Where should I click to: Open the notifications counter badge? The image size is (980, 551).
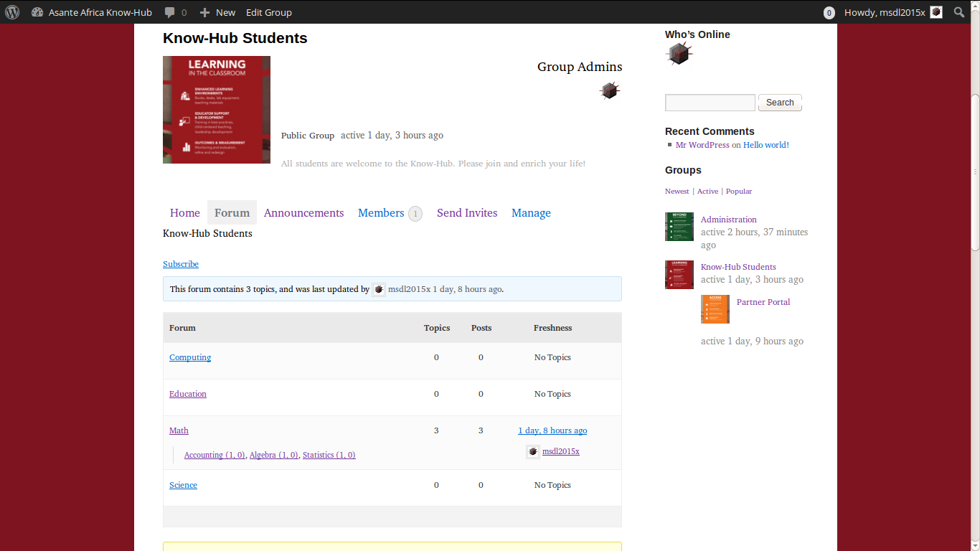829,13
